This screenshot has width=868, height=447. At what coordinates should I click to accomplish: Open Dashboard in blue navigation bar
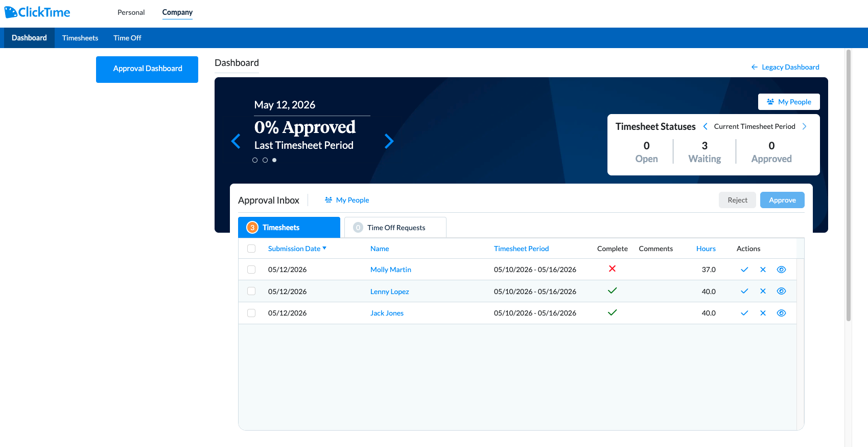29,38
